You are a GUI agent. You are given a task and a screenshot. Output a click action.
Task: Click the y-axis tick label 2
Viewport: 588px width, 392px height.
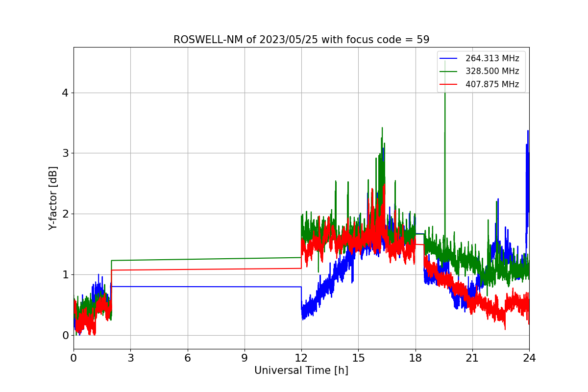[x=65, y=214]
